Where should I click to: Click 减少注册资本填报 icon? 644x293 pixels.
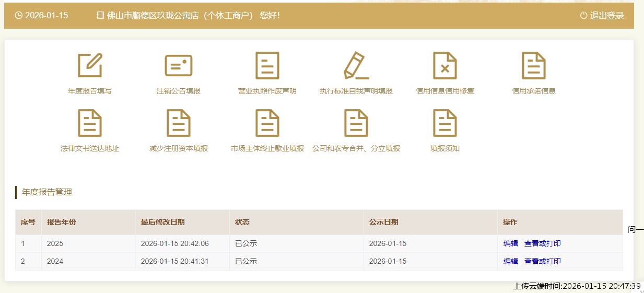tap(179, 123)
